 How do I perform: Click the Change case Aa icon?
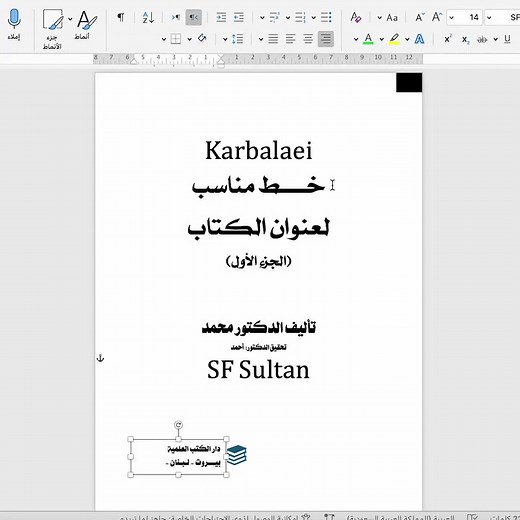392,18
